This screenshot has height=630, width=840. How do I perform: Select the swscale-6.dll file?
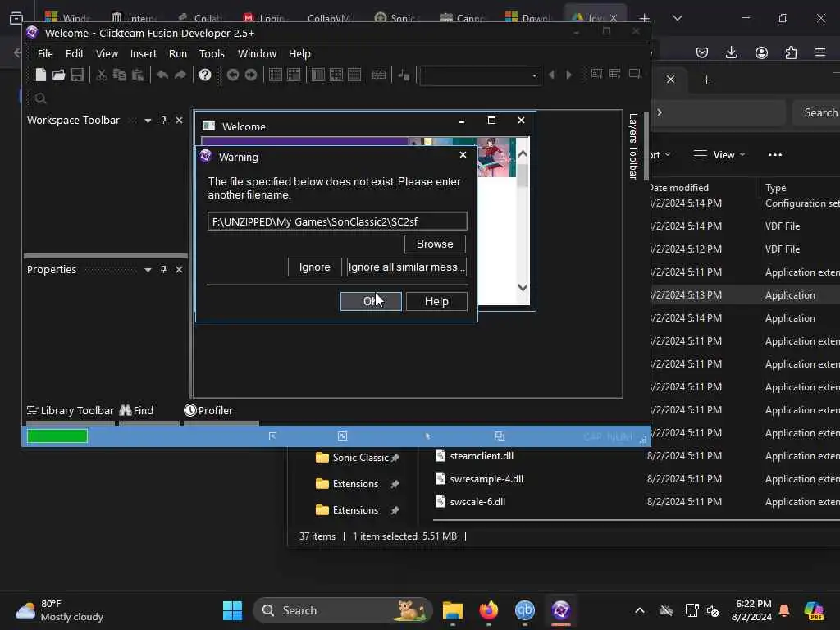pyautogui.click(x=477, y=502)
